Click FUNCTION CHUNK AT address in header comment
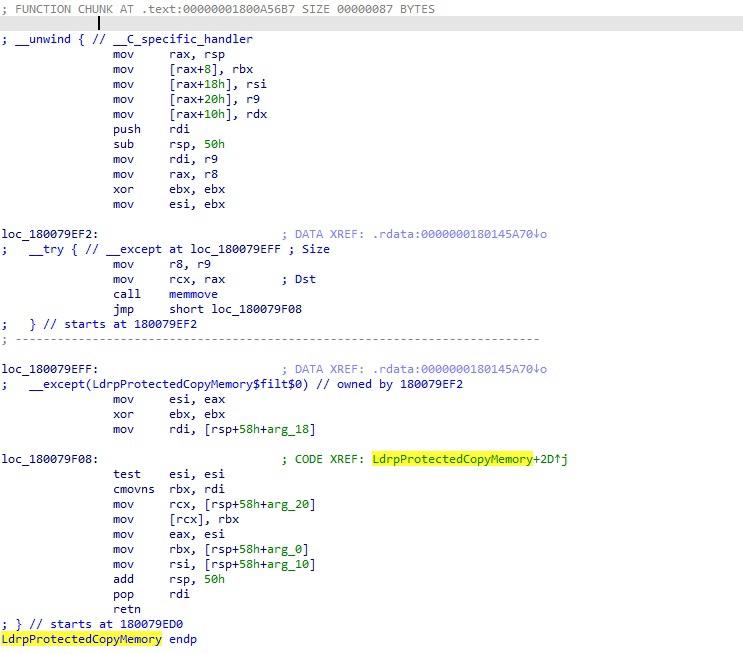743x654 pixels. pos(217,9)
